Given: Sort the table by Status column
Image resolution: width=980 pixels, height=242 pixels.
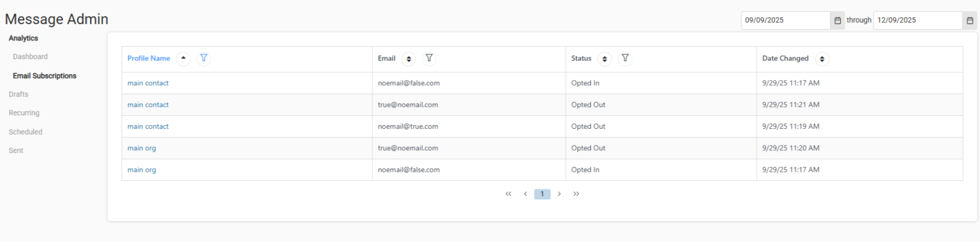Looking at the screenshot, I should click(605, 59).
